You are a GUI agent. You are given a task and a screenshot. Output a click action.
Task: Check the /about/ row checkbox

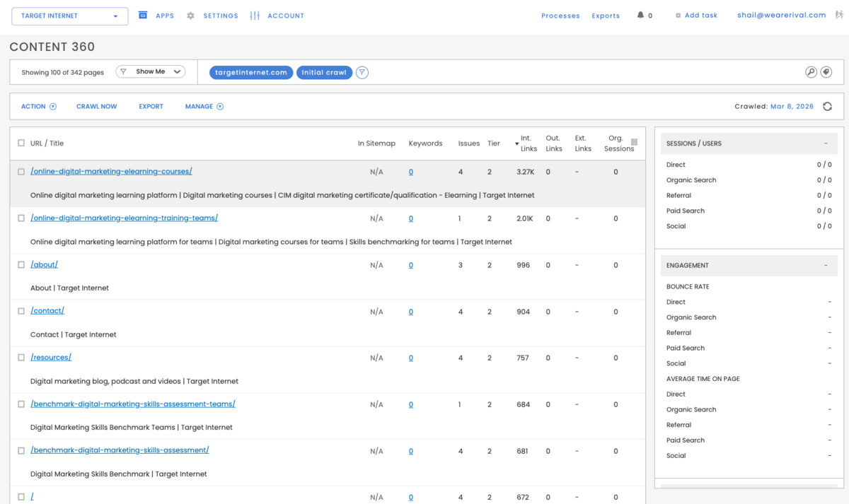pos(21,265)
